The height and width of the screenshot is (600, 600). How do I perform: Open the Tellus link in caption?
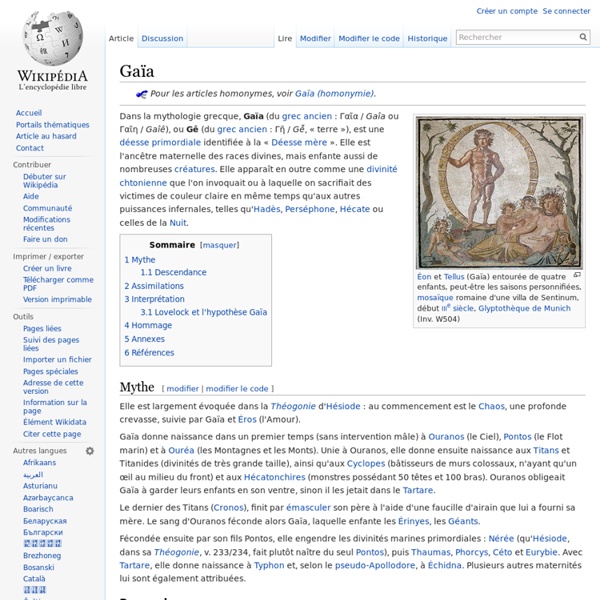point(454,277)
